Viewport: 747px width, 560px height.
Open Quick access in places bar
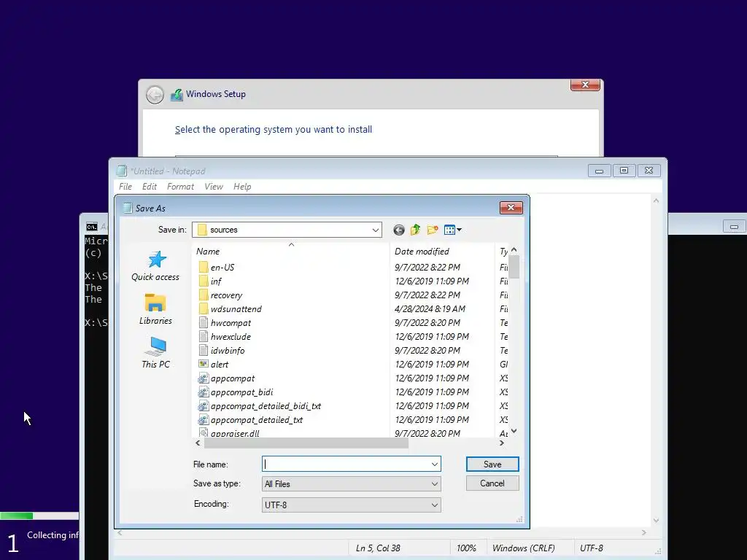point(155,265)
